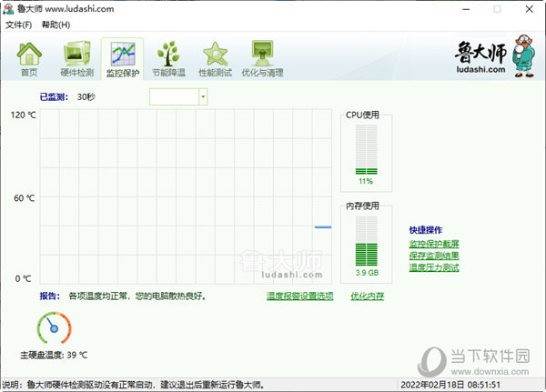Viewport: 546px width, 392px height.
Task: Expand the monitoring dropdown arrow
Action: pos(203,96)
